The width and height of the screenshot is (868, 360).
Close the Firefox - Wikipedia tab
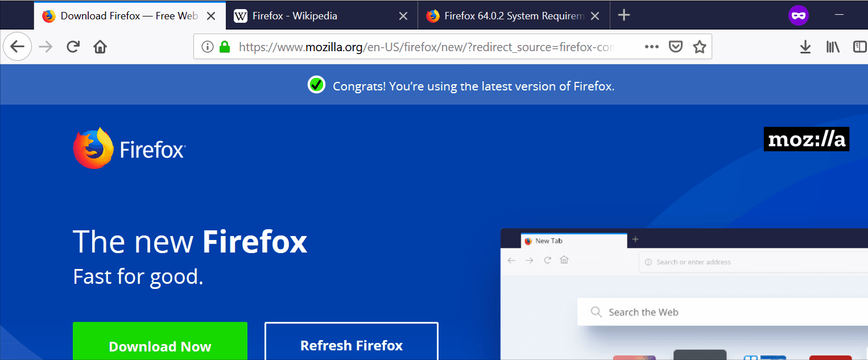click(403, 16)
